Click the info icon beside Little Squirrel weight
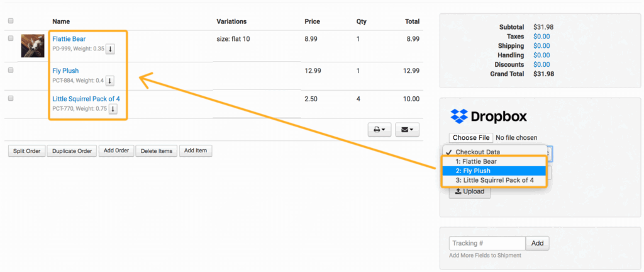The image size is (644, 272). [x=113, y=109]
